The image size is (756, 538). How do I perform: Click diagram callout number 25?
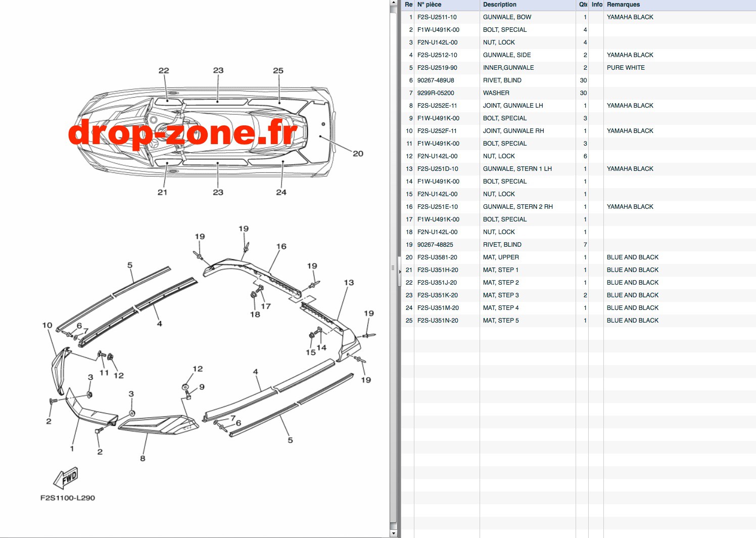point(278,70)
